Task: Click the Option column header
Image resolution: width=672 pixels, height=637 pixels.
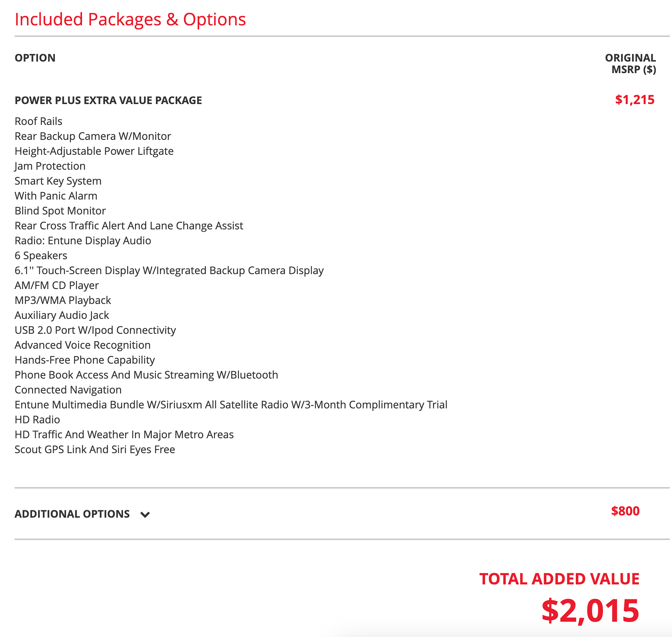Action: [35, 58]
